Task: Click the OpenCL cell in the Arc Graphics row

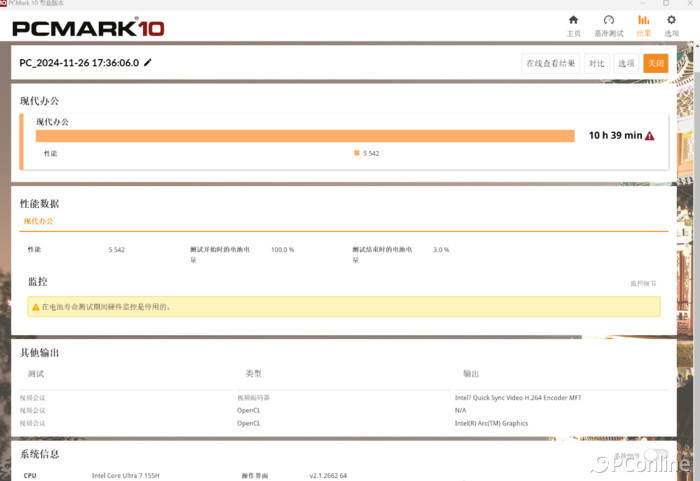Action: 249,423
